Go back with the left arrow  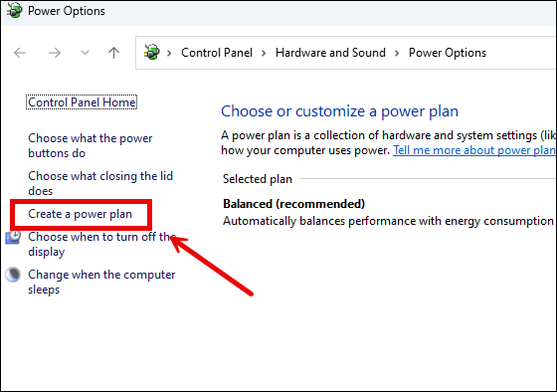tap(20, 53)
